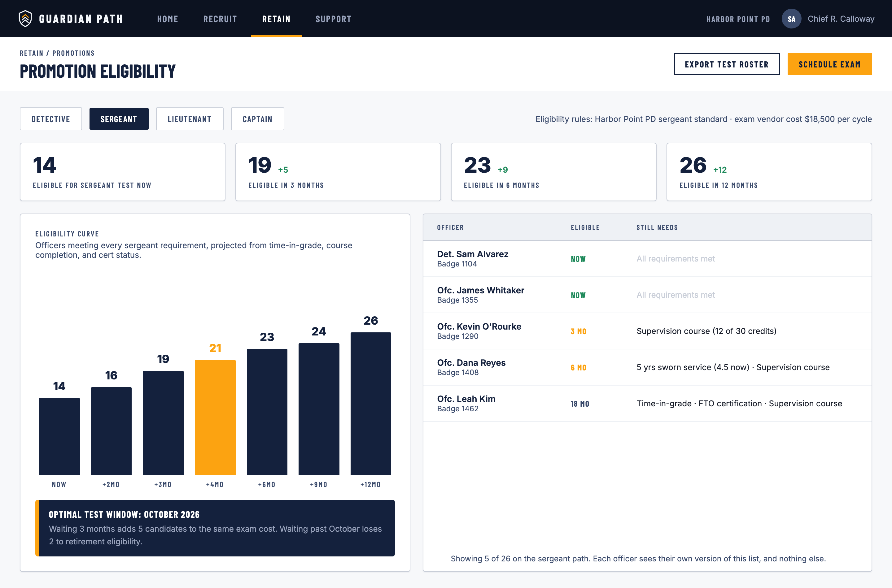Click Badge 1462 text

click(457, 409)
